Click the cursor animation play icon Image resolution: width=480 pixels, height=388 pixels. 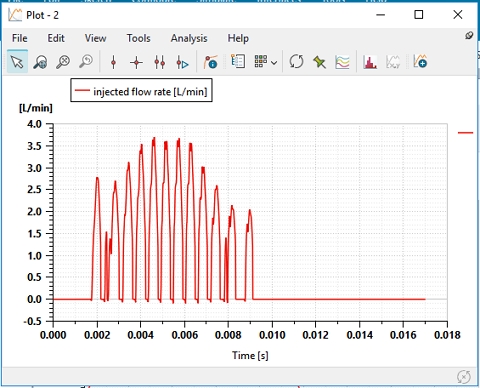tap(182, 62)
